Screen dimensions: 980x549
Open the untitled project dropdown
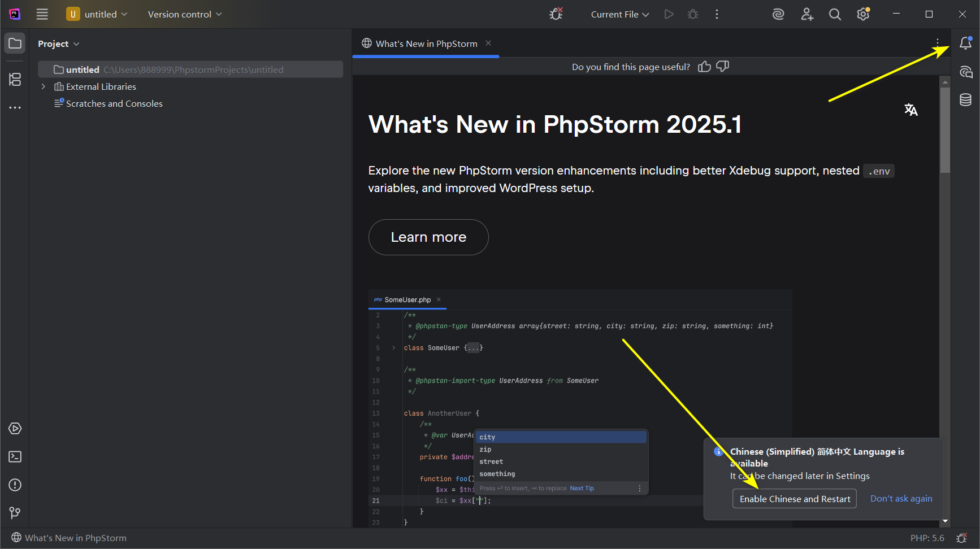click(x=97, y=14)
